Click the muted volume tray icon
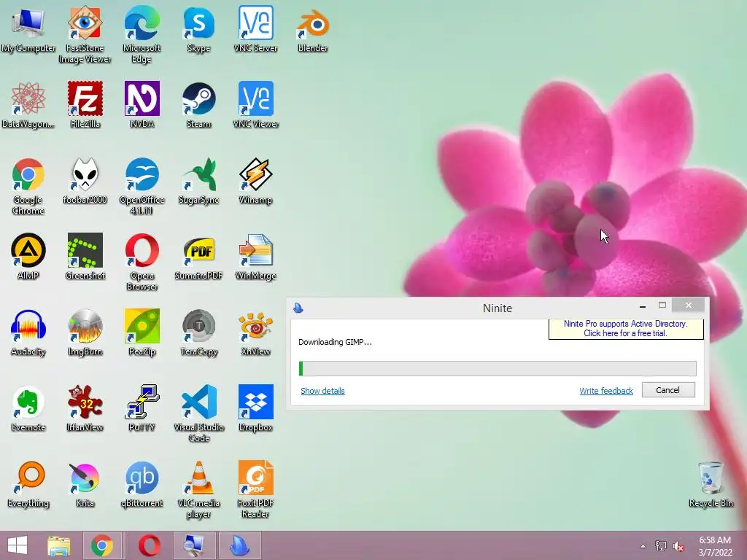 678,546
